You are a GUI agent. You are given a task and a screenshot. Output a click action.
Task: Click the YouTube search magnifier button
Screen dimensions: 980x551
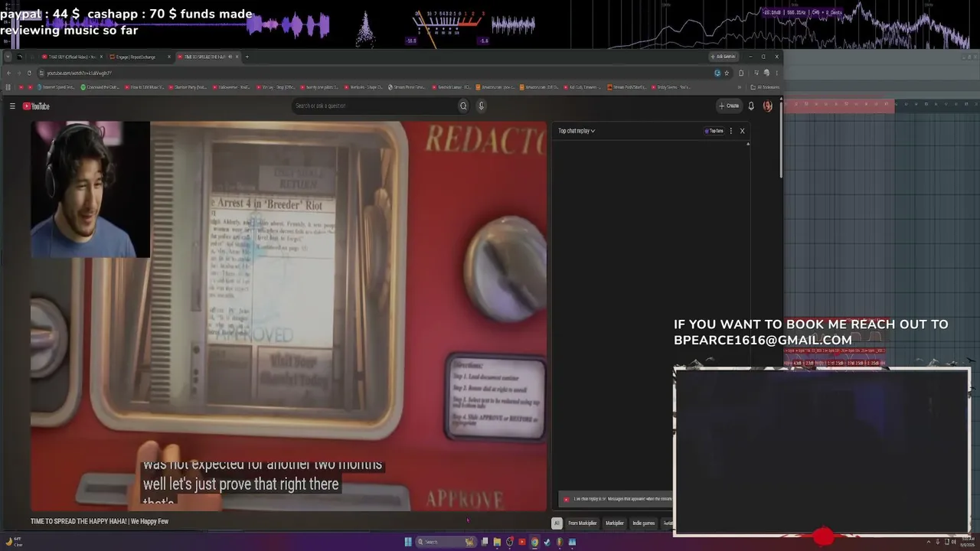[463, 106]
